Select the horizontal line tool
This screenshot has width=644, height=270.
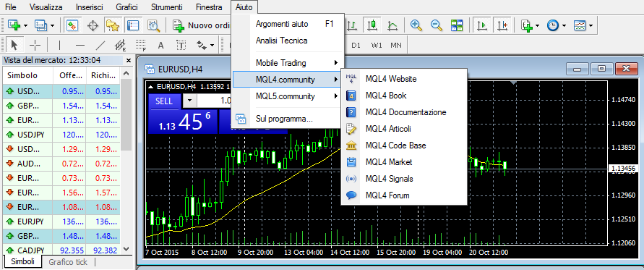point(80,45)
